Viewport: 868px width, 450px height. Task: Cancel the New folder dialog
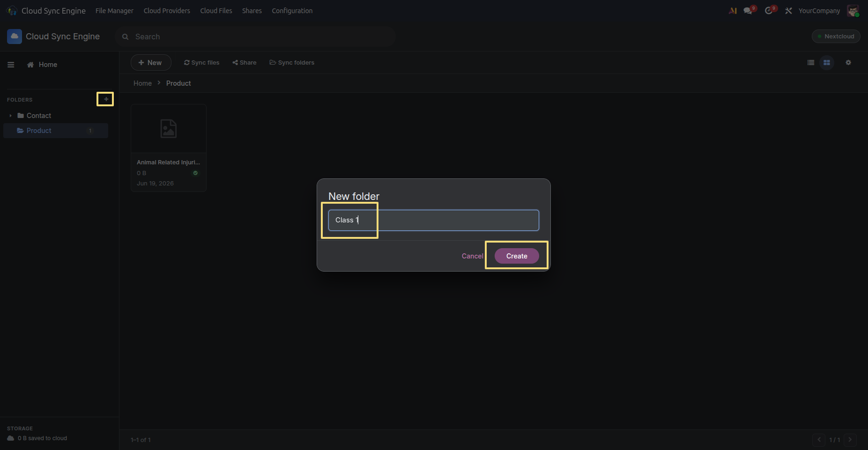(472, 256)
